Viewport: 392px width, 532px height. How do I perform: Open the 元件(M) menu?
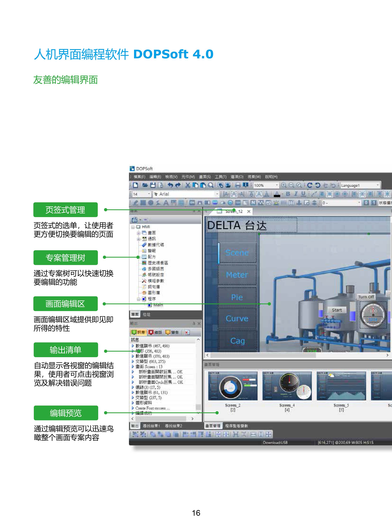tap(188, 177)
